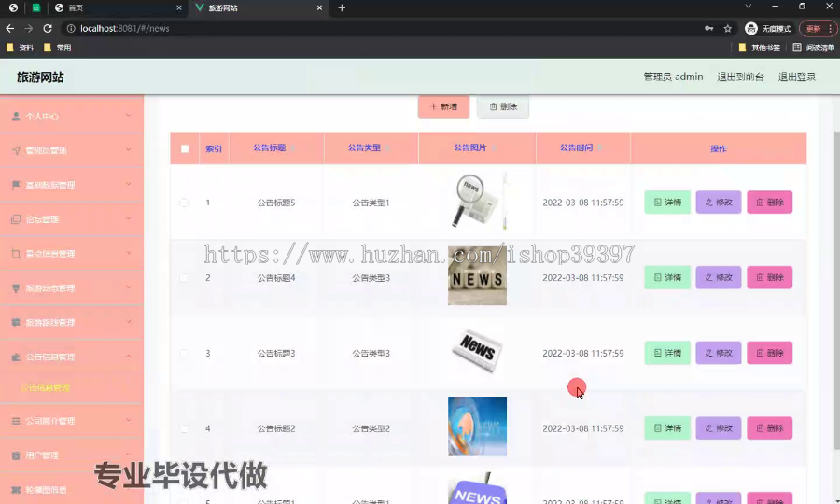
Task: Open 详情 for row 公告标题5
Action: tap(667, 203)
